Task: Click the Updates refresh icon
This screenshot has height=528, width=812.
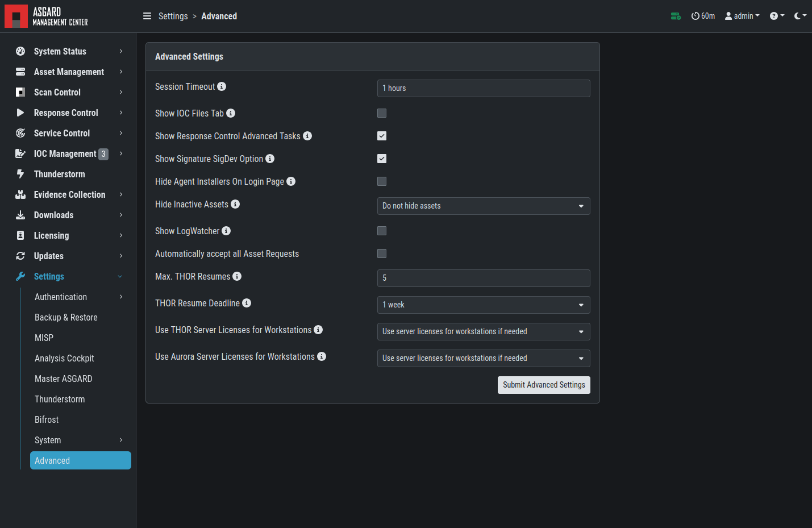Action: [x=20, y=256]
